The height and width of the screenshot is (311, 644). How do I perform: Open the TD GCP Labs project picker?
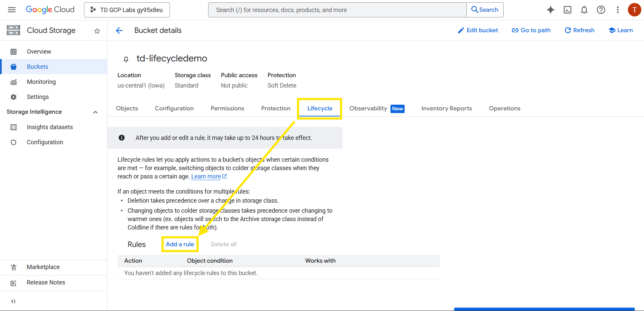click(x=127, y=10)
